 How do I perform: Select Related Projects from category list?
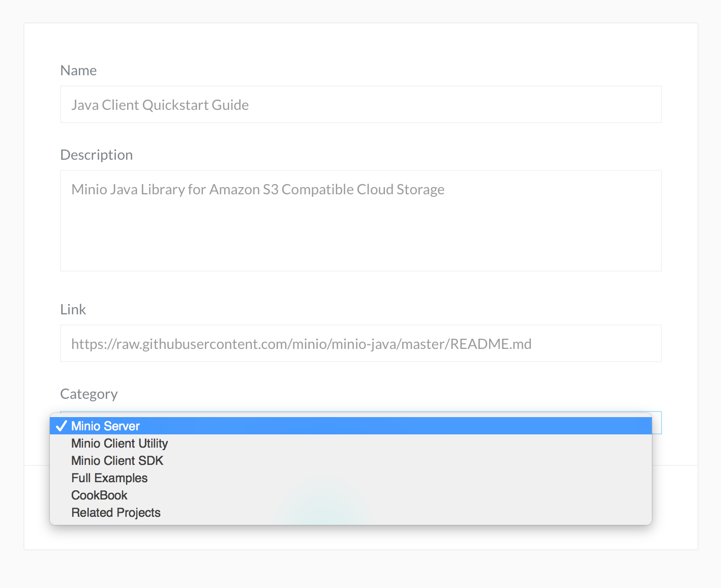(x=116, y=513)
